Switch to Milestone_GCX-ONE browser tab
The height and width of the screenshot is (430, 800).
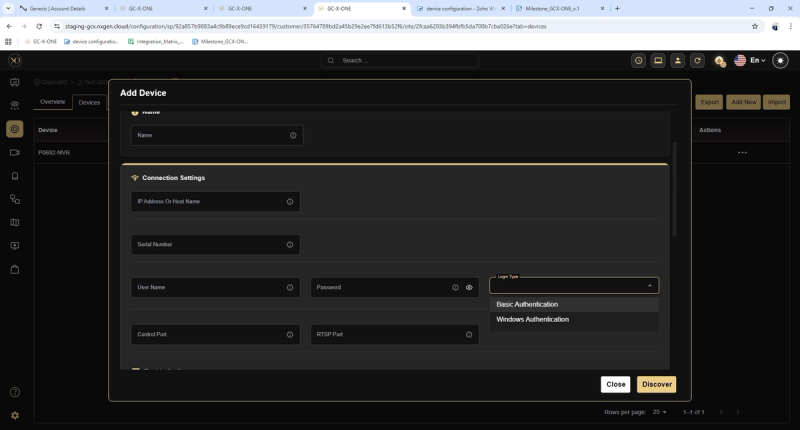560,9
